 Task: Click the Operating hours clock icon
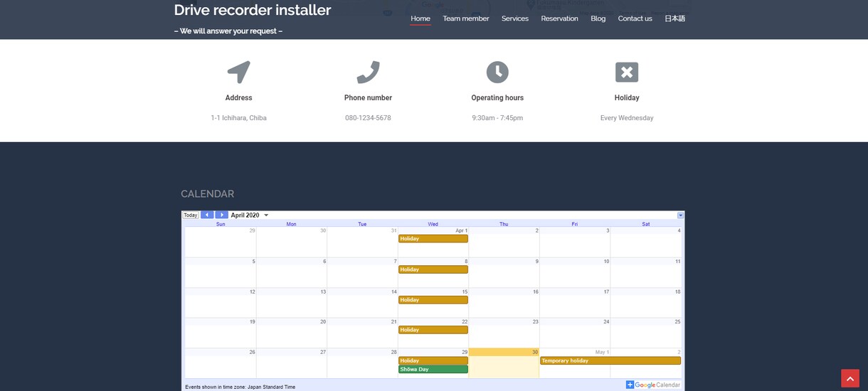(x=497, y=72)
